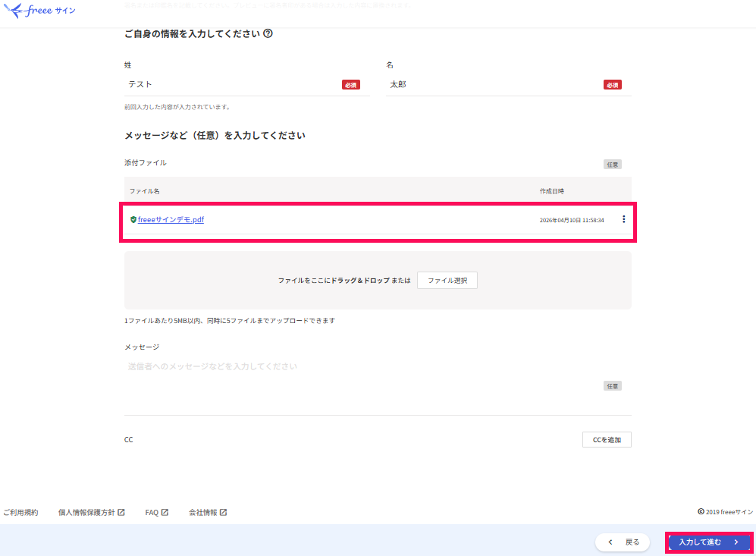The height and width of the screenshot is (556, 756).
Task: Open the freeeサインデモ.pdf file link
Action: (x=171, y=219)
